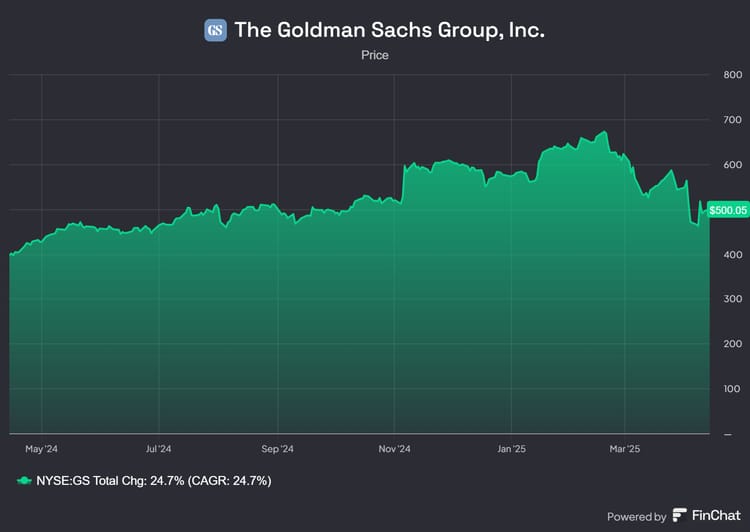Click the 600 y-axis value
Screen dimensions: 750x532
click(x=731, y=165)
